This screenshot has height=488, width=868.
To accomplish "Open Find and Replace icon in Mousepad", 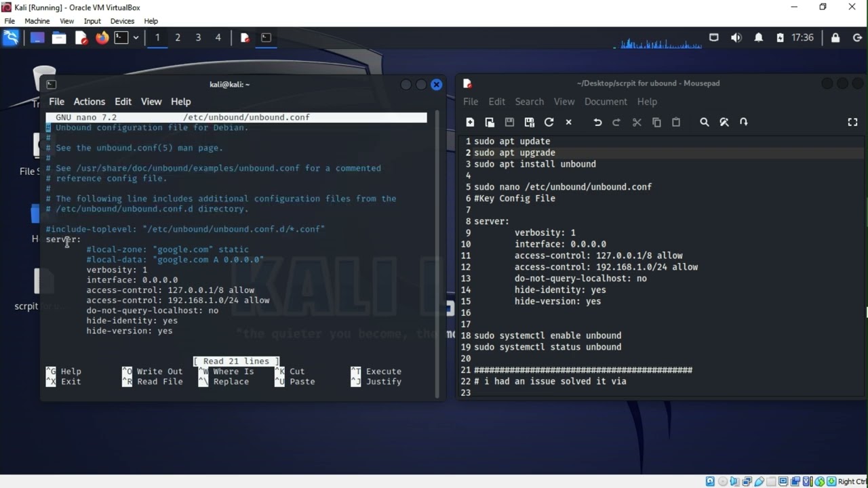I will (724, 122).
